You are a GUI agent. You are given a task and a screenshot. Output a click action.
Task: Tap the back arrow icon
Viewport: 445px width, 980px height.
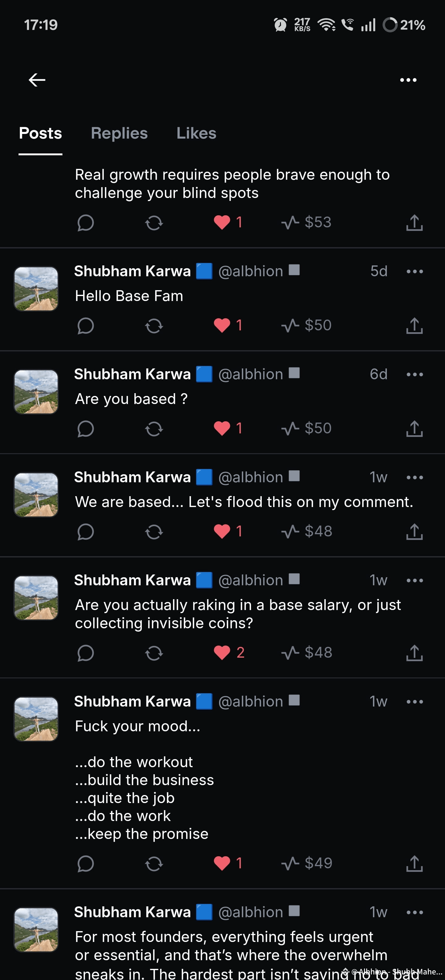click(37, 80)
